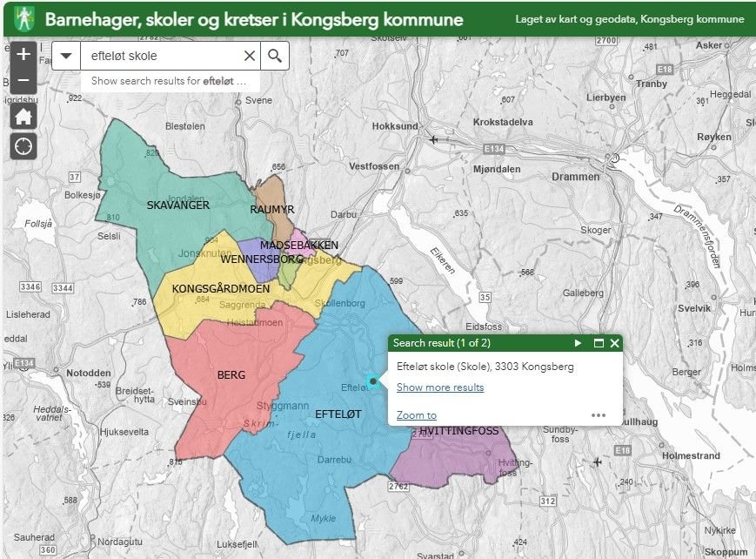Zoom out with the minus button

coord(23,80)
